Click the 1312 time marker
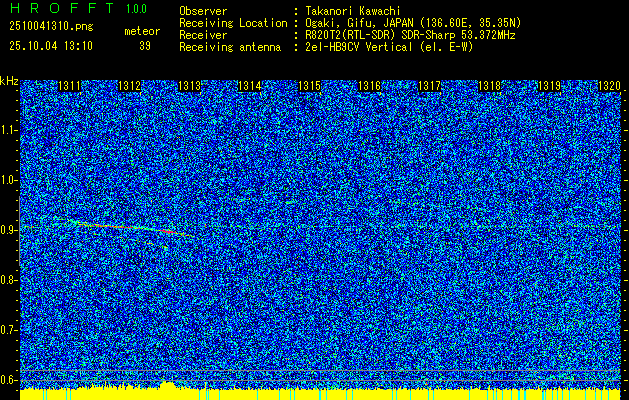The width and height of the screenshot is (629, 400). [130, 86]
